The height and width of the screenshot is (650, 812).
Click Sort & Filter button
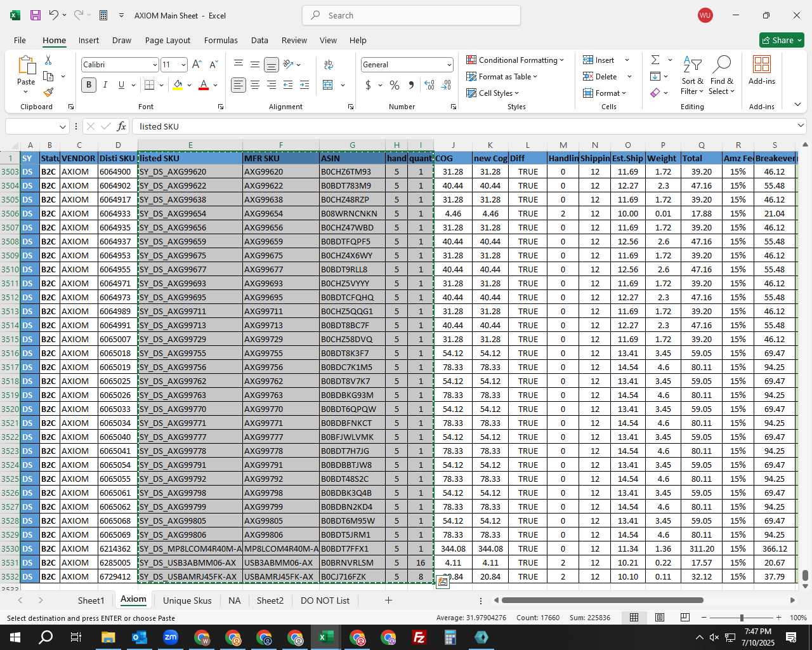pyautogui.click(x=692, y=75)
